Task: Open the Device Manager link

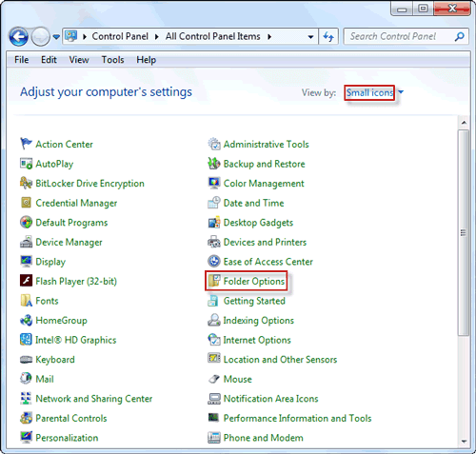Action: (x=69, y=242)
